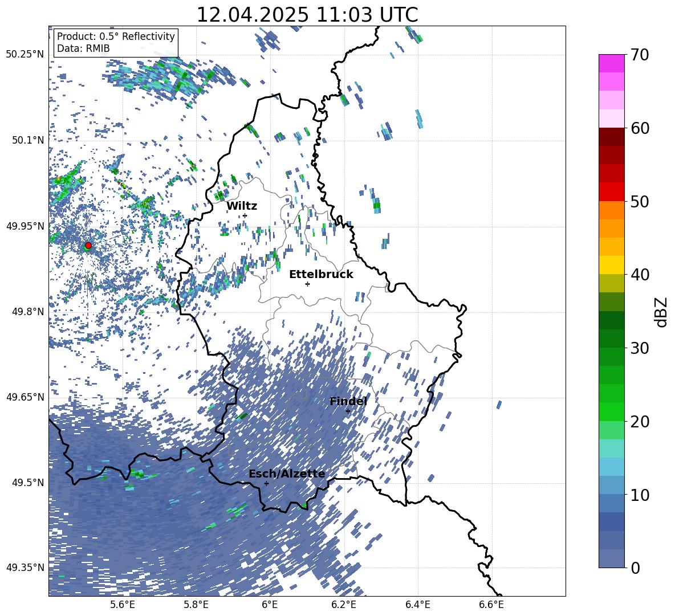Click the Wiltz station cross marker
Image resolution: width=675 pixels, height=616 pixels.
pos(245,215)
